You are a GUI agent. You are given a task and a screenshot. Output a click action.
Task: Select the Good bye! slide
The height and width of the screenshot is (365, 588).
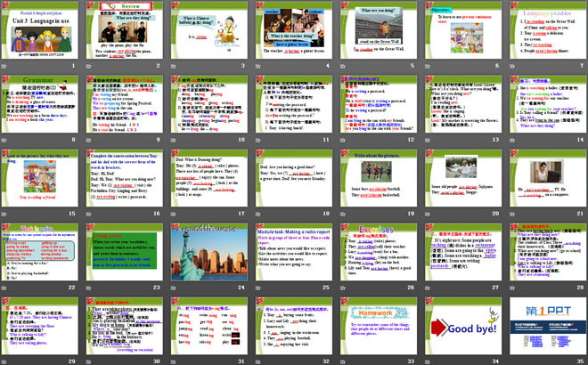tap(463, 325)
